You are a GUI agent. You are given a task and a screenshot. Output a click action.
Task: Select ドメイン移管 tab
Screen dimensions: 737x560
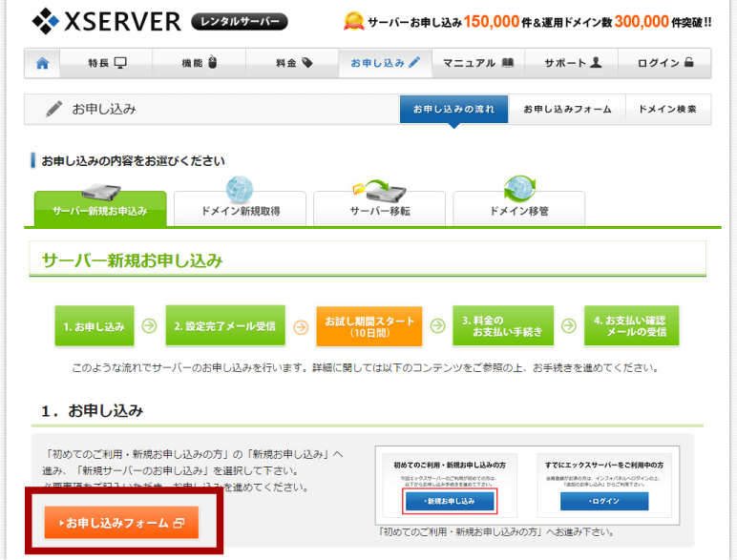pos(518,210)
